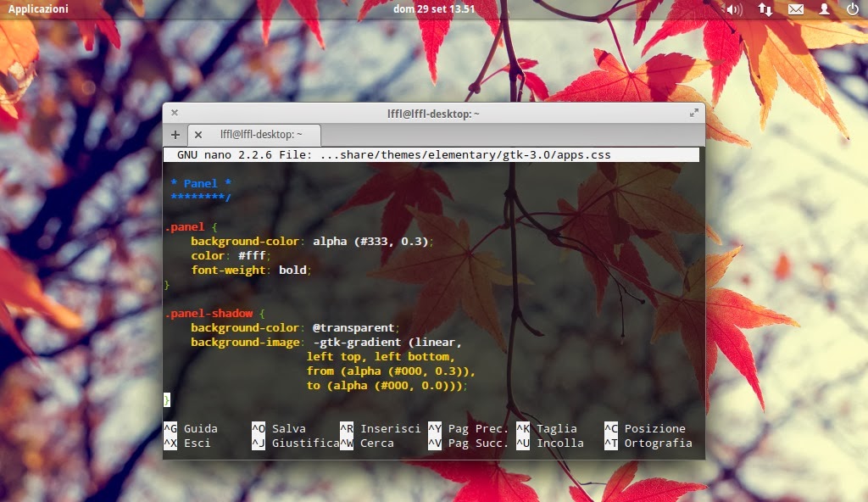
Task: Open the mail messaging indicator
Action: 796,8
